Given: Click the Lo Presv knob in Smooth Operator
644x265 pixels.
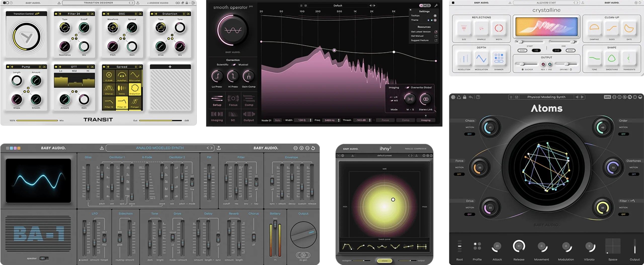Looking at the screenshot, I should point(217,76).
